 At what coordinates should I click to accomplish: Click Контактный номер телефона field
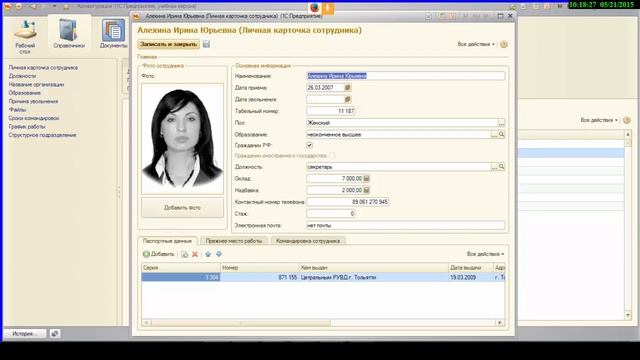(x=347, y=202)
